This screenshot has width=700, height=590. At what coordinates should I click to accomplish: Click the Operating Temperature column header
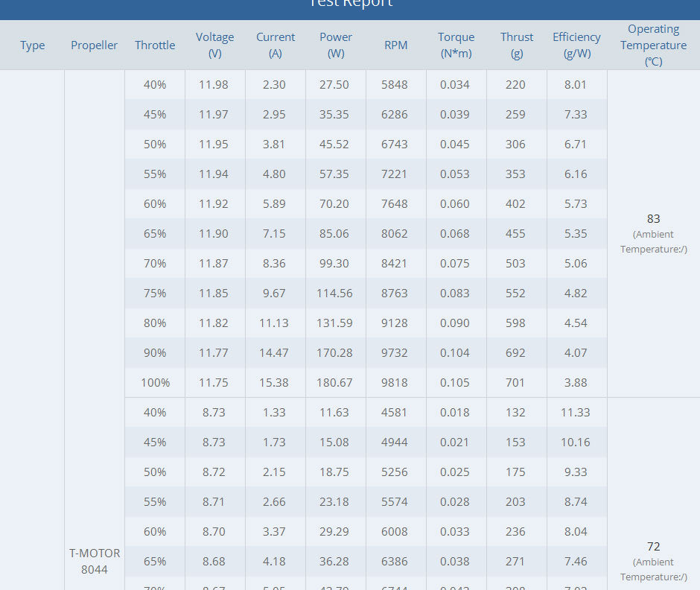pyautogui.click(x=653, y=45)
